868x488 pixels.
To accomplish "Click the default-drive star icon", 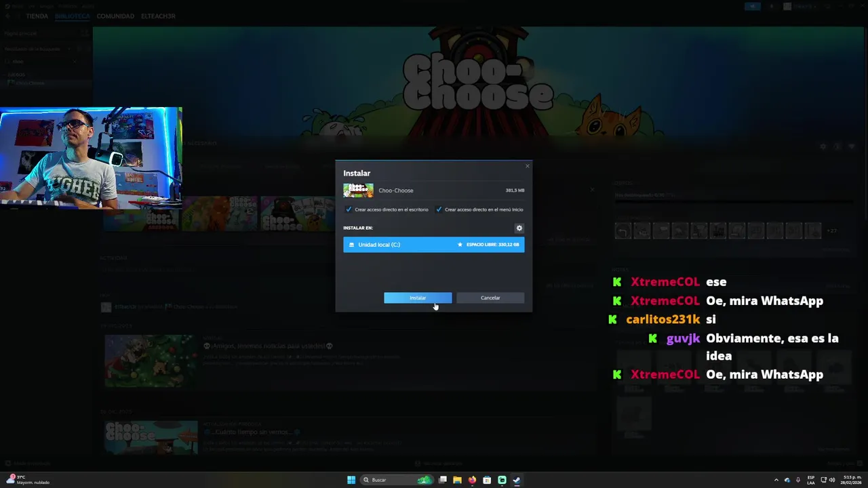I will pyautogui.click(x=460, y=245).
